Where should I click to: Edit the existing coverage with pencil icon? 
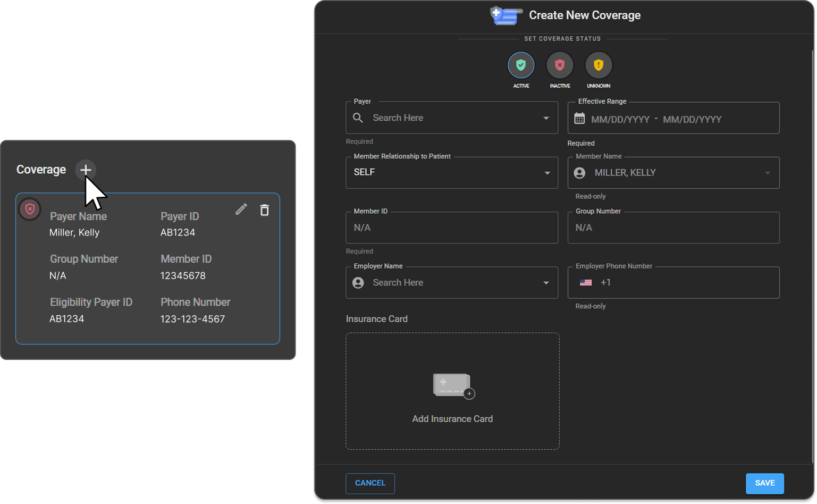pos(241,209)
